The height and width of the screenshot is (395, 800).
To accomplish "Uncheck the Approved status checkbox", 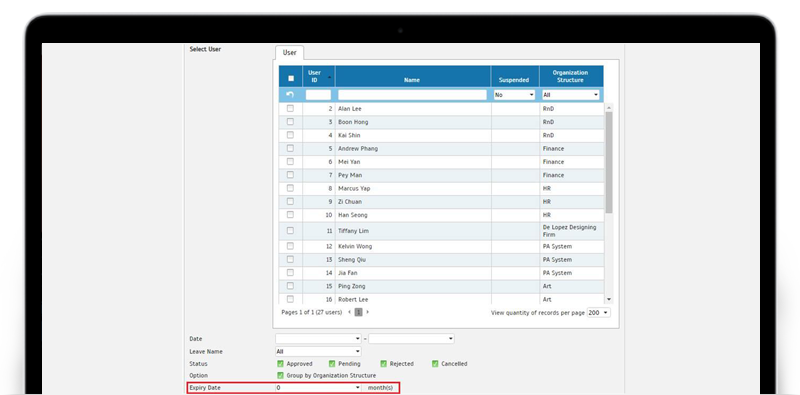I will pyautogui.click(x=280, y=363).
